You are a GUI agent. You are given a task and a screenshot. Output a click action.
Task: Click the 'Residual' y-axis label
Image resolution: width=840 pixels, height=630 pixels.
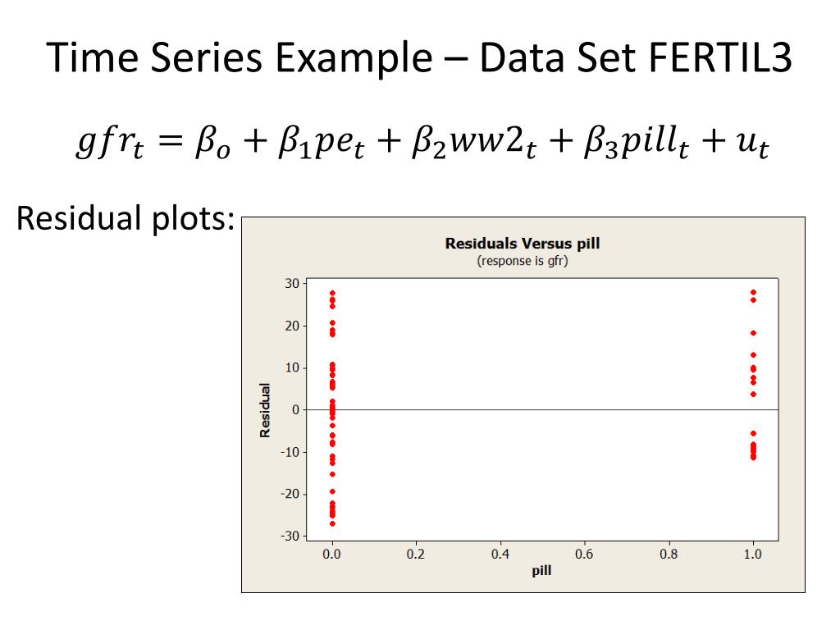coord(265,410)
